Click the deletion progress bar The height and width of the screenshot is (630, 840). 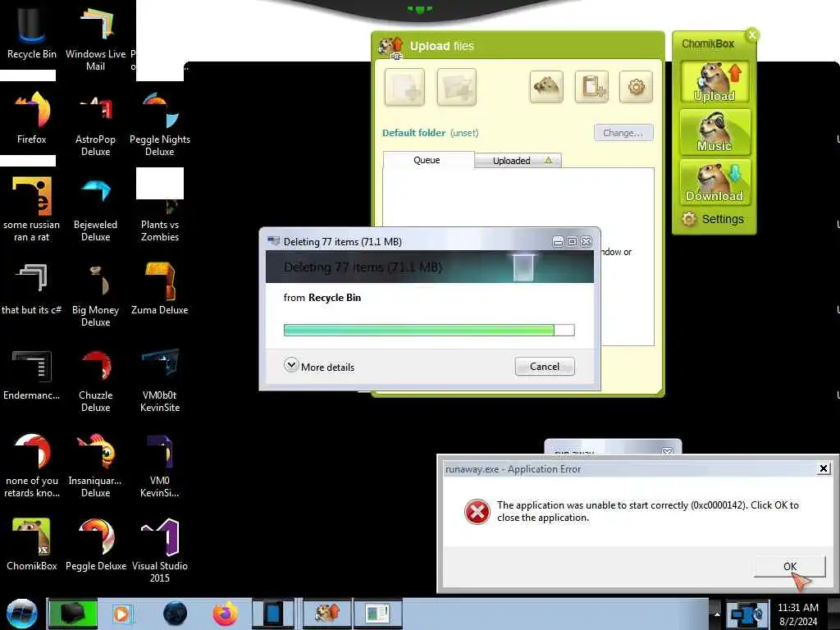[x=428, y=330]
